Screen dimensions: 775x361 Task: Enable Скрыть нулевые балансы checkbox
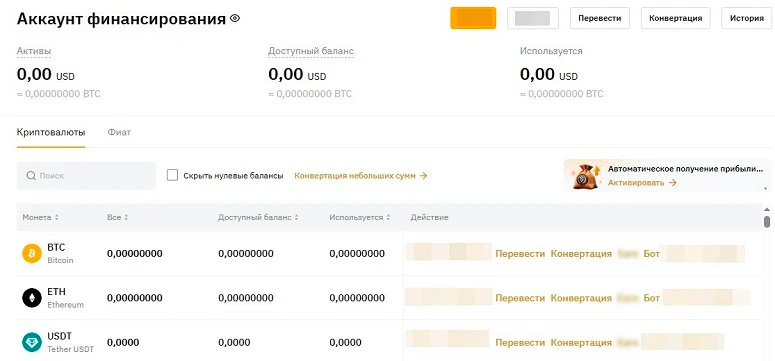pyautogui.click(x=172, y=176)
